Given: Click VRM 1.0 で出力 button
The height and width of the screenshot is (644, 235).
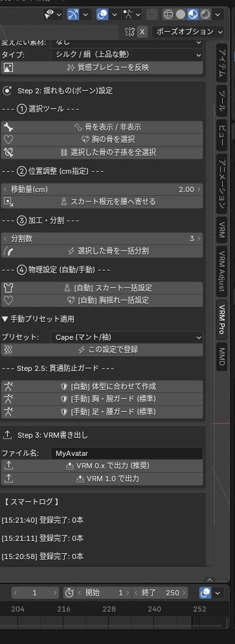Looking at the screenshot, I should point(102,479).
